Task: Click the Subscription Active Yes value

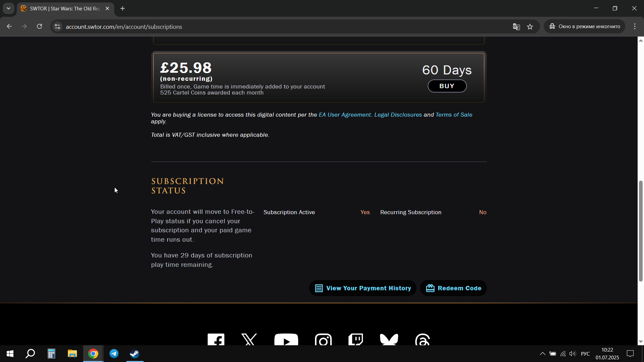Action: click(x=365, y=212)
